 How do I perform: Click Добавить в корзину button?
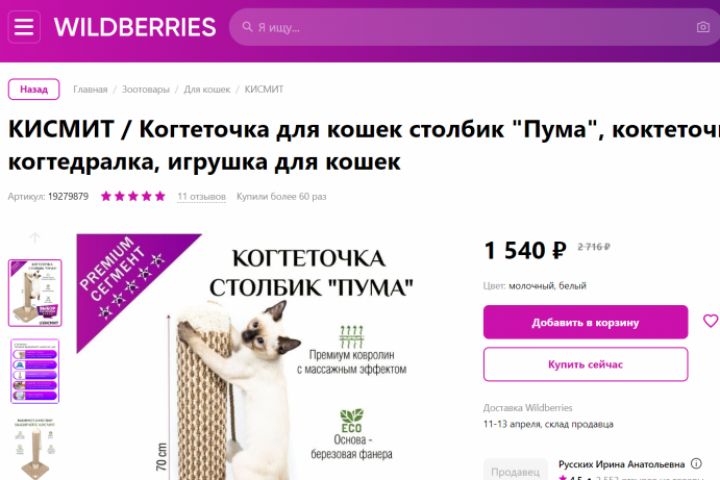(x=585, y=322)
